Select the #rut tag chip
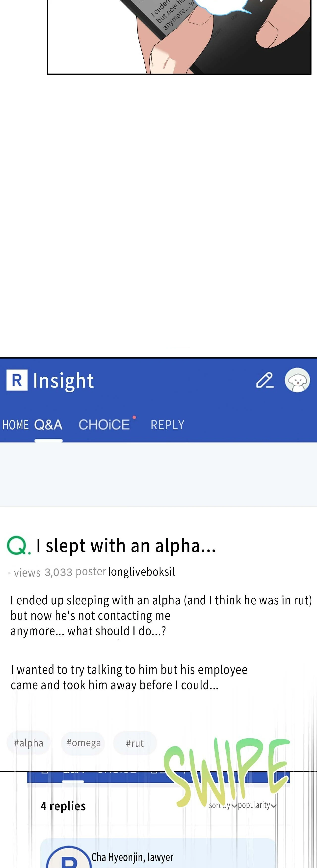Image resolution: width=317 pixels, height=868 pixels. coord(135,743)
